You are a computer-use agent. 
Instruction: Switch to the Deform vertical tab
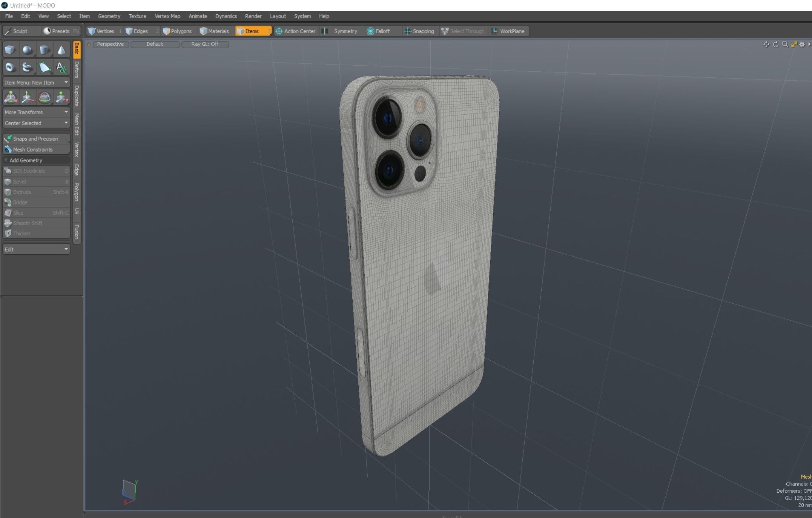[77, 70]
